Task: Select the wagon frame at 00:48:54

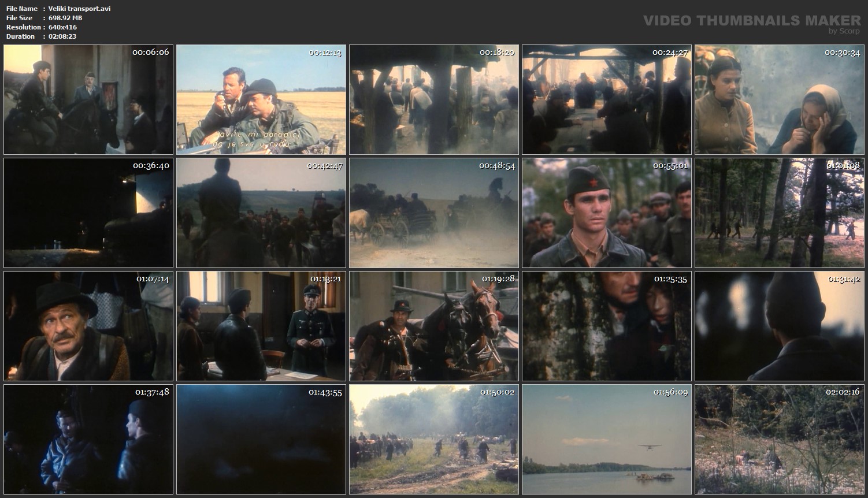Action: point(434,213)
